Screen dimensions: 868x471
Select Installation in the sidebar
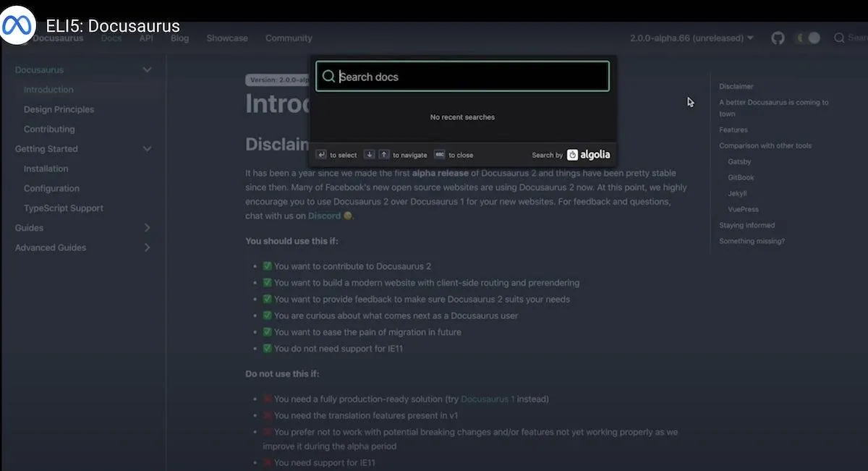[x=46, y=169]
